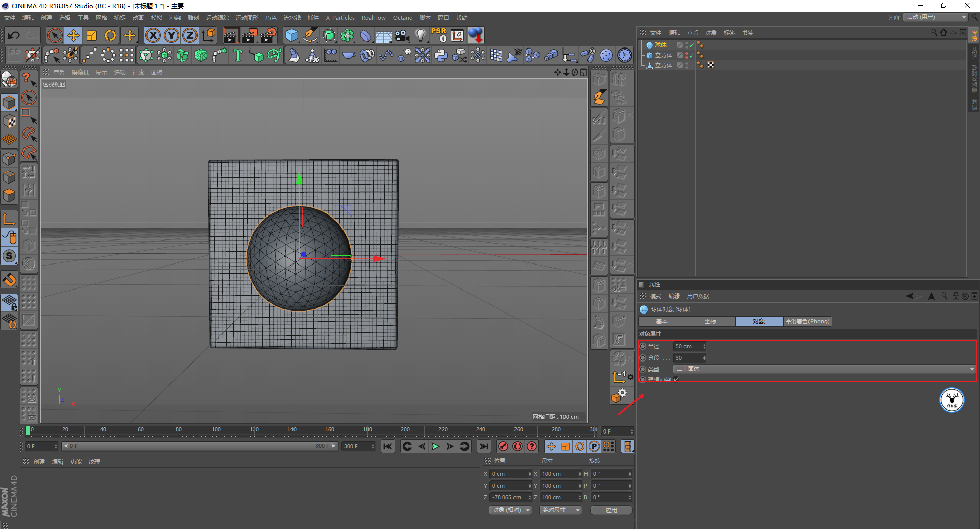Click search icon in object manager
This screenshot has height=529, width=980.
coord(934,33)
